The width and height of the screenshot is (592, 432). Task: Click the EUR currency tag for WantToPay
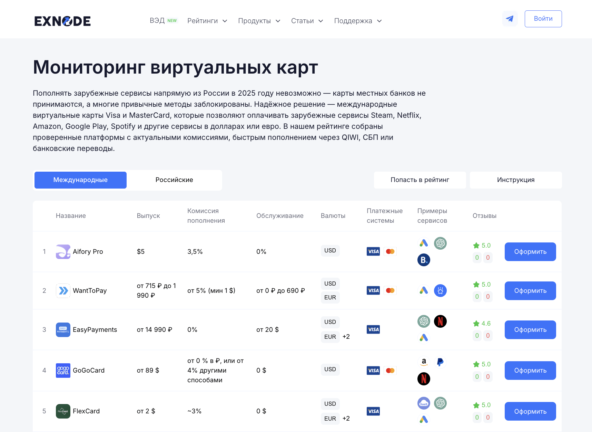pyautogui.click(x=330, y=298)
